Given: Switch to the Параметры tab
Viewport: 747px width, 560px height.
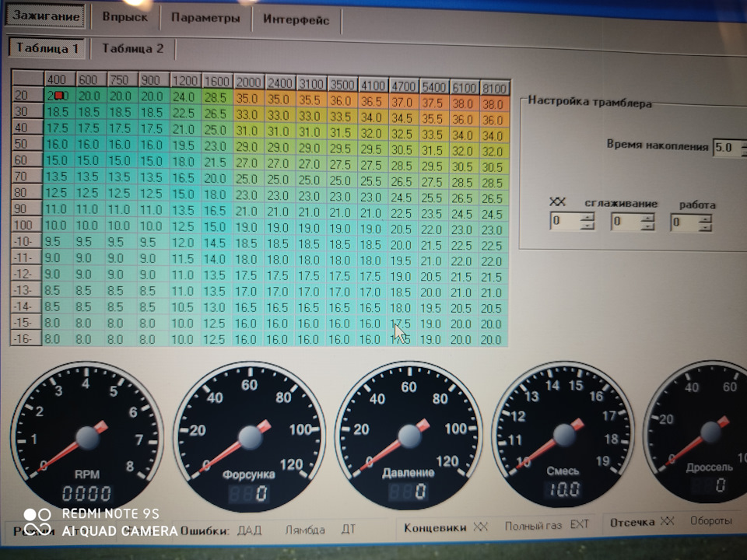Looking at the screenshot, I should tap(205, 19).
